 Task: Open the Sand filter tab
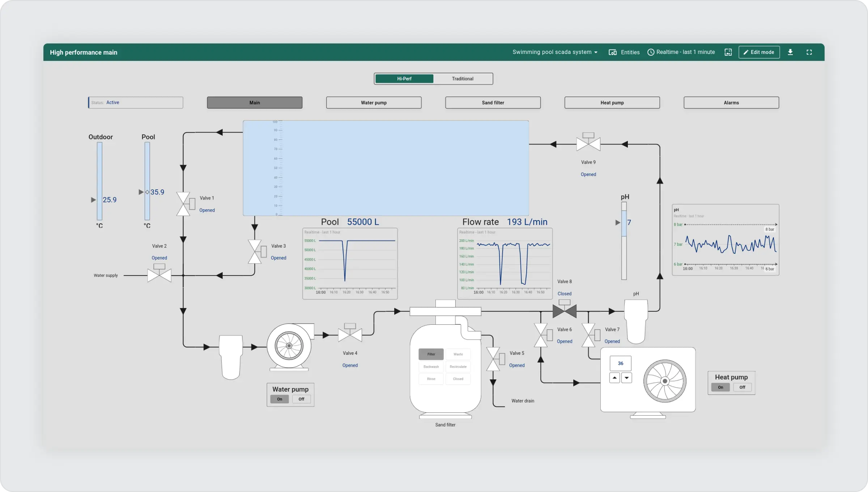493,102
